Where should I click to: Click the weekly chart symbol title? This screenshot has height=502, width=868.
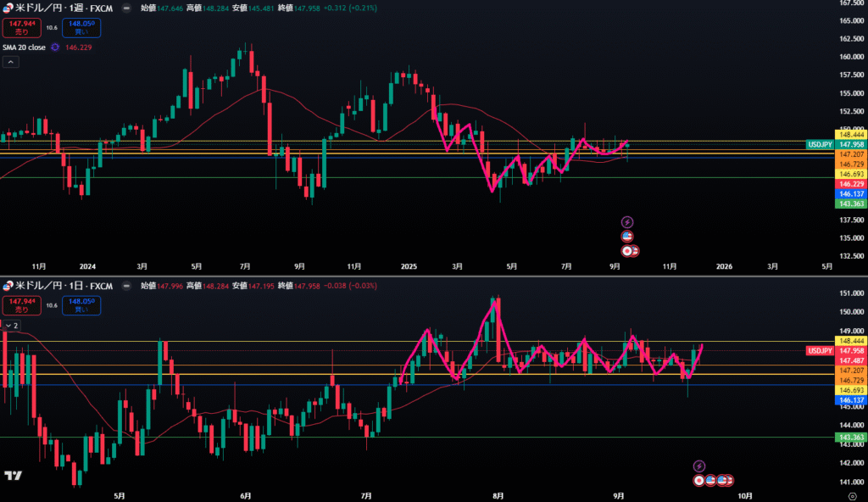click(61, 8)
